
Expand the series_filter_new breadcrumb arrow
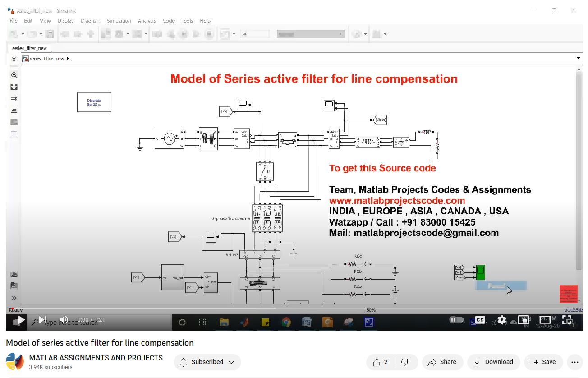pos(68,59)
